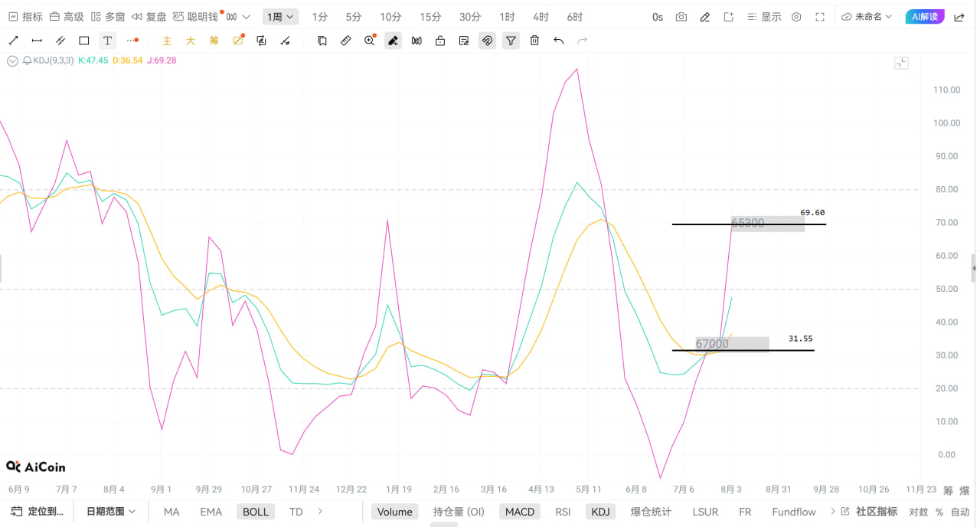This screenshot has width=980, height=527.
Task: Select the horizontal segment drawing tool
Action: [37, 41]
